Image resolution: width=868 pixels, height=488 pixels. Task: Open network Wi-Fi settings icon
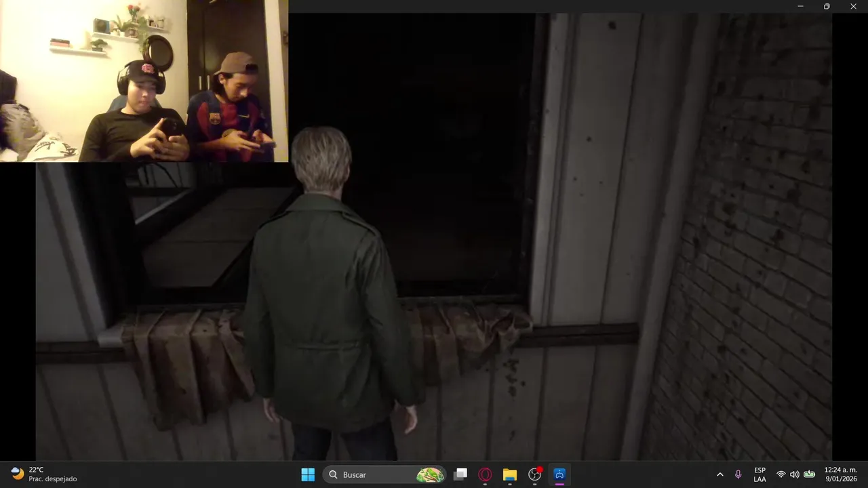tap(781, 474)
